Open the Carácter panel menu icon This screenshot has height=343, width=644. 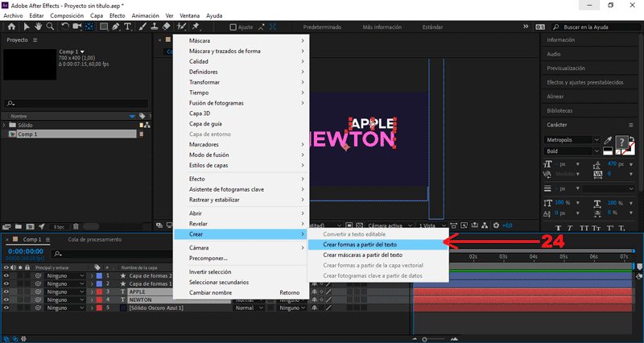click(631, 125)
